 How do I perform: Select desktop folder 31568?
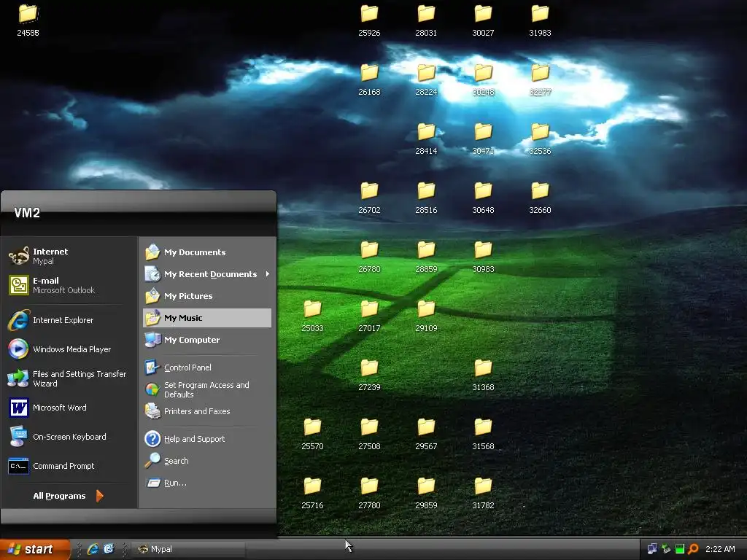point(483,433)
